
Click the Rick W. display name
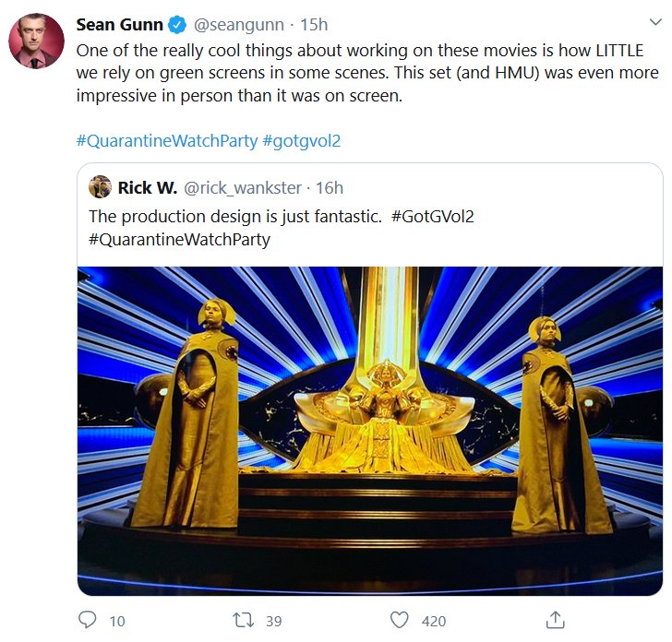(148, 188)
